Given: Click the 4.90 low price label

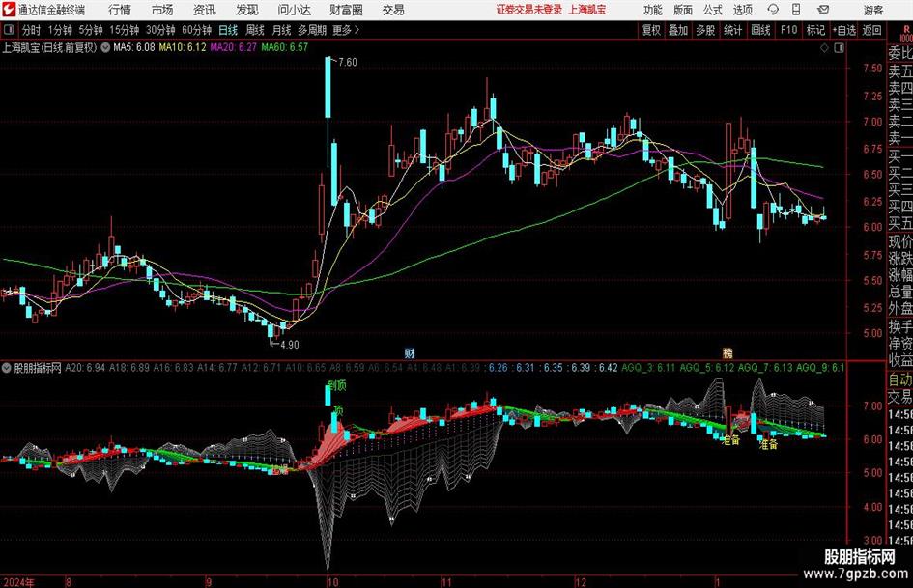Looking at the screenshot, I should (290, 344).
